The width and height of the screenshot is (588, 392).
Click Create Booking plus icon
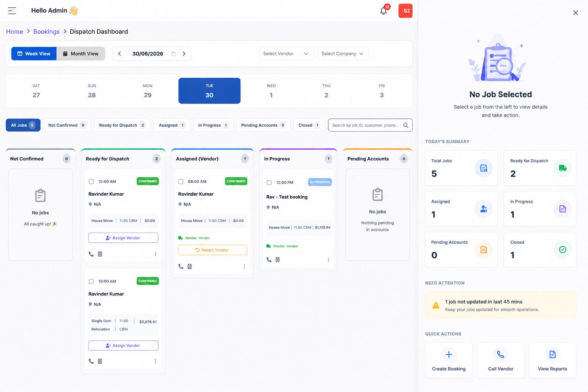point(449,354)
